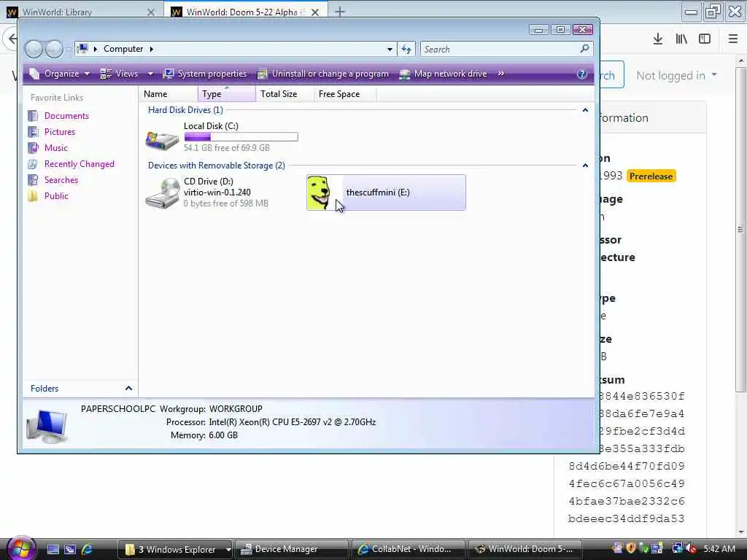
Task: Click the Music icon in sidebar
Action: tap(33, 148)
